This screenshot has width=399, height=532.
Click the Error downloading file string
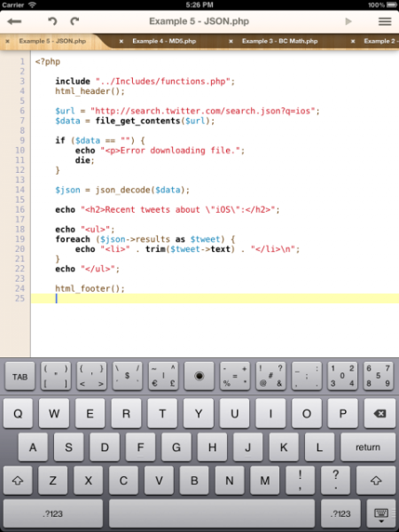pos(170,151)
